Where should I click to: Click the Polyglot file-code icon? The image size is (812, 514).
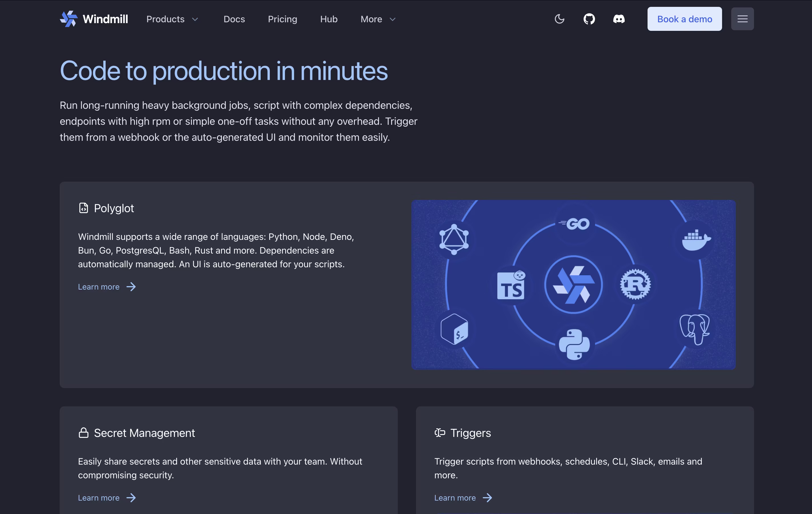coord(83,208)
